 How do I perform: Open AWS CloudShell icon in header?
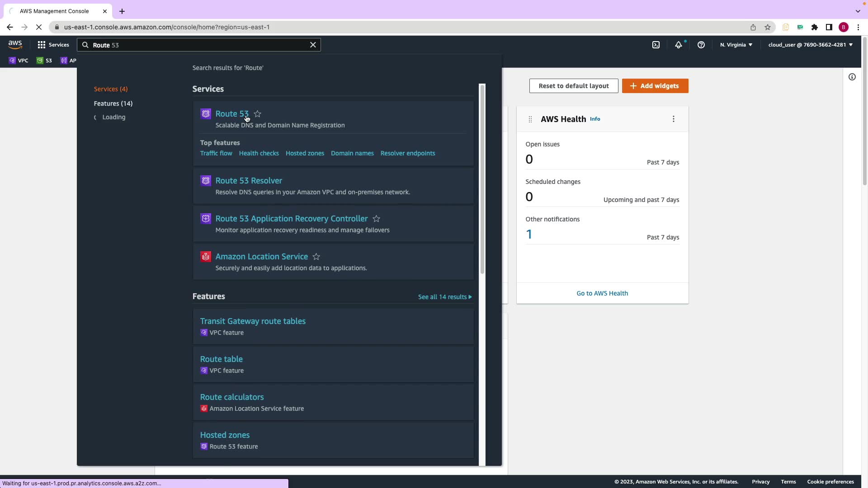coord(656,45)
